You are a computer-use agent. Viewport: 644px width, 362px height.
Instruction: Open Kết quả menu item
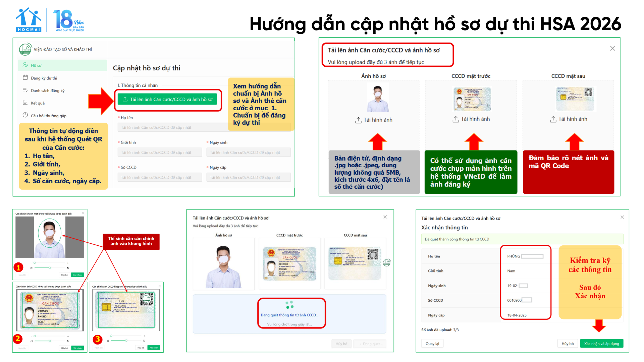coord(38,103)
